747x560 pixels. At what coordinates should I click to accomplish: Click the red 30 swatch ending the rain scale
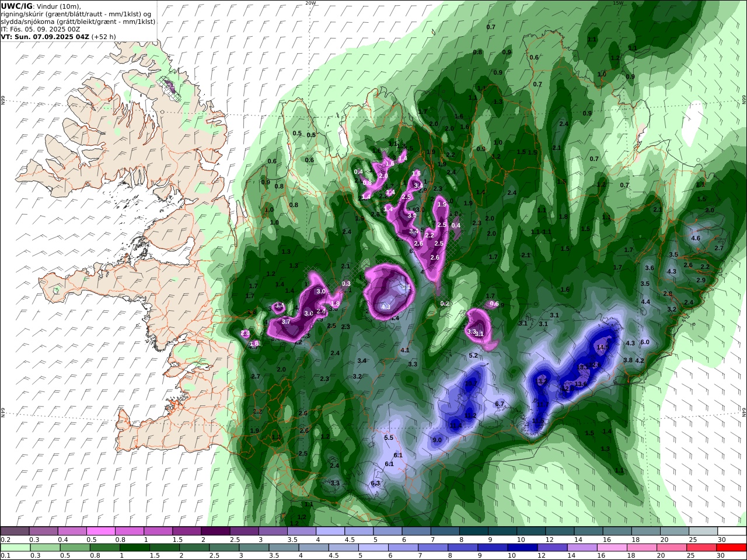pos(731,547)
